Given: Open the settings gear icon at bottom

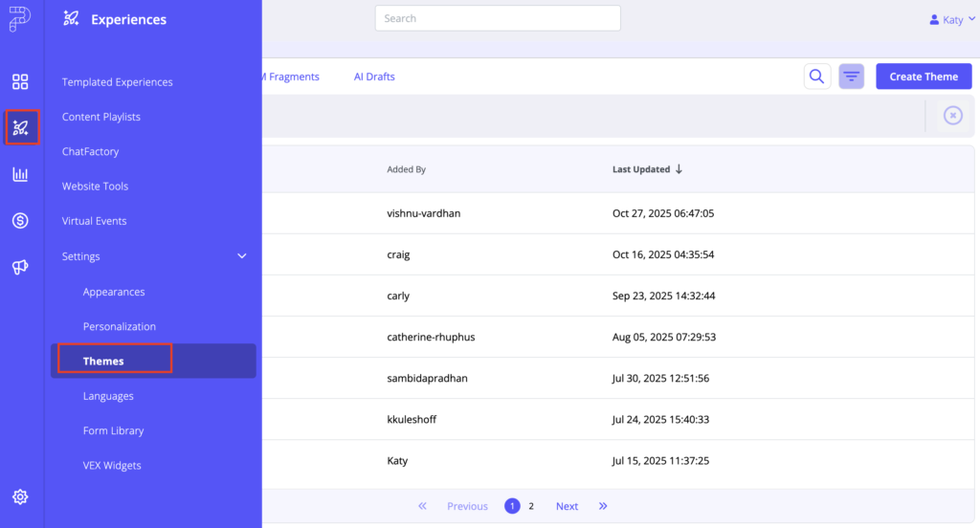Looking at the screenshot, I should (x=20, y=496).
